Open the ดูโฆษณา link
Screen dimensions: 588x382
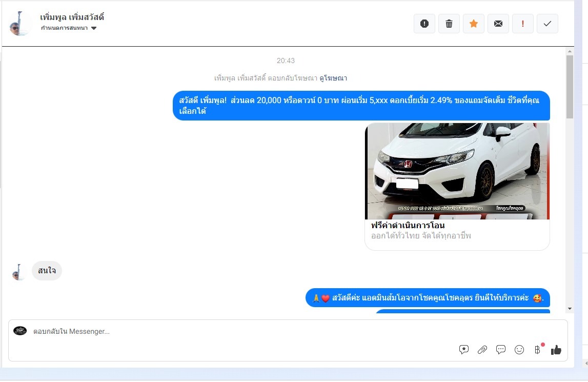(x=333, y=78)
